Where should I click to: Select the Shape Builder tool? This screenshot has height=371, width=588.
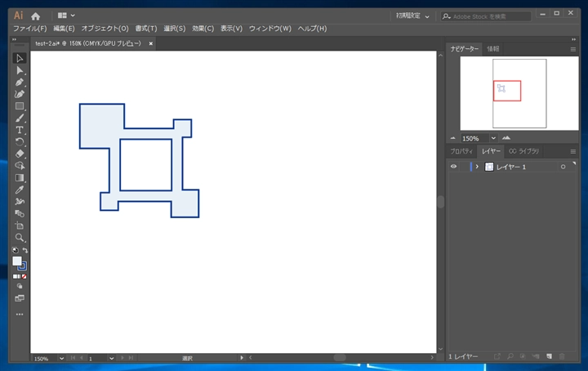(x=20, y=166)
